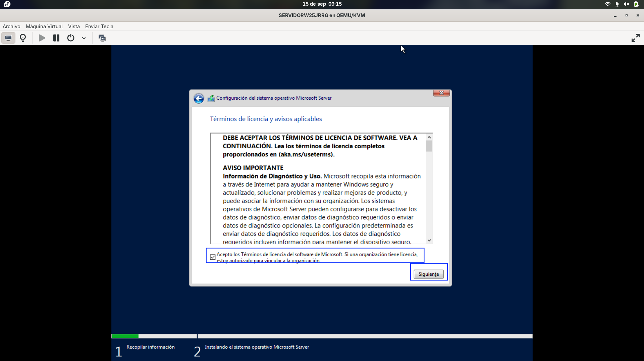Image resolution: width=644 pixels, height=361 pixels.
Task: Open the Vista menu
Action: pos(74,27)
